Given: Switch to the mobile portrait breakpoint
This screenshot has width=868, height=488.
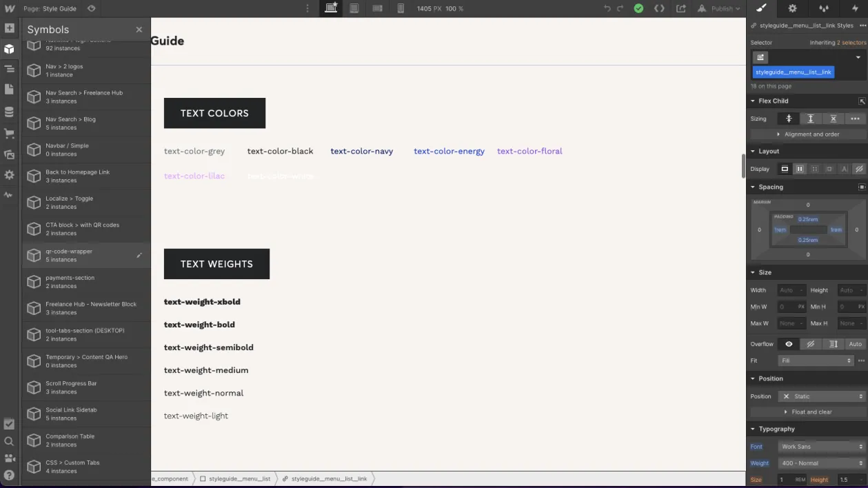Looking at the screenshot, I should 401,8.
